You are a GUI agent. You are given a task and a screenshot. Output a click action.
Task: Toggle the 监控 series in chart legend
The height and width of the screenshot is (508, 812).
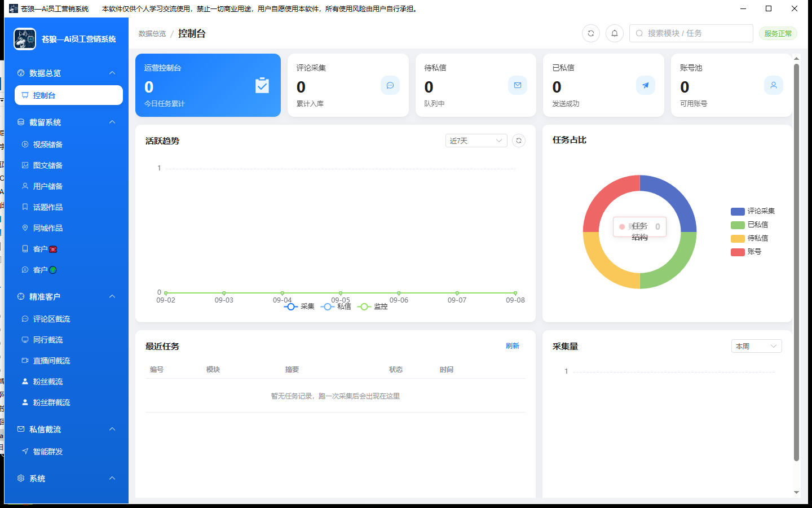click(373, 306)
